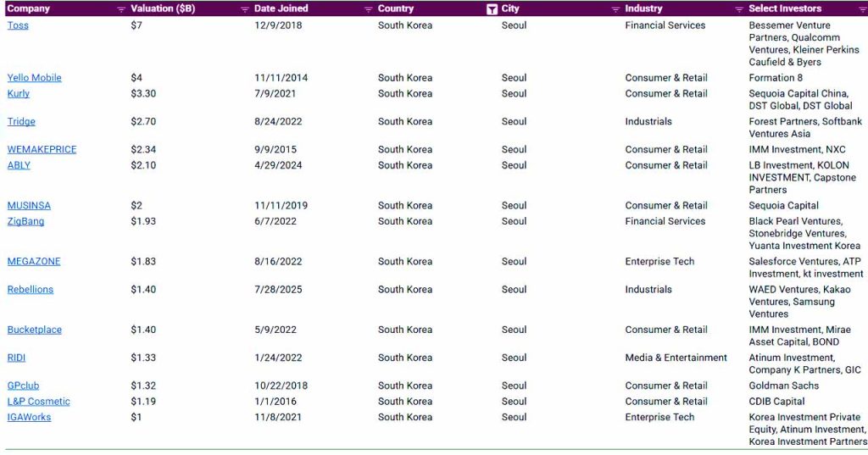
Task: Open the IGAWorks link
Action: tap(29, 418)
